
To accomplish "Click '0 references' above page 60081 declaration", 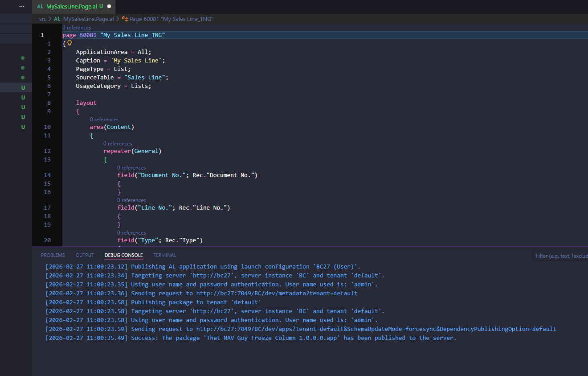I will point(77,28).
